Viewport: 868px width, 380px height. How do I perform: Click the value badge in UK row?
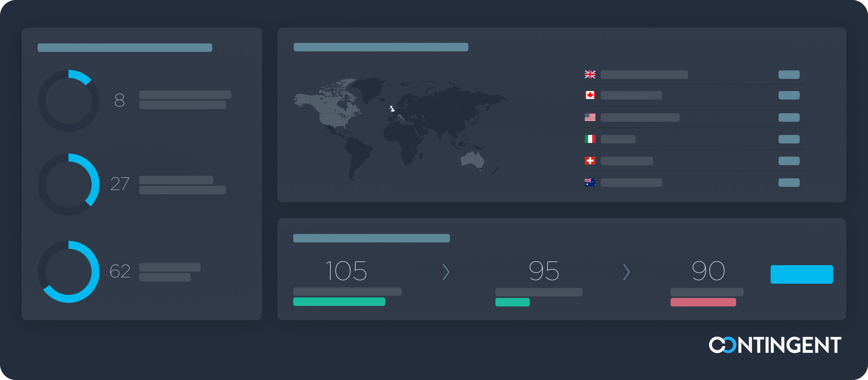(789, 74)
